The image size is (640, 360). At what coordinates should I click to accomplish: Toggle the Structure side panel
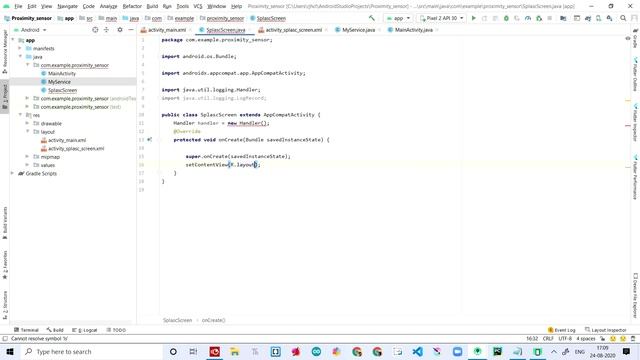tap(5, 305)
